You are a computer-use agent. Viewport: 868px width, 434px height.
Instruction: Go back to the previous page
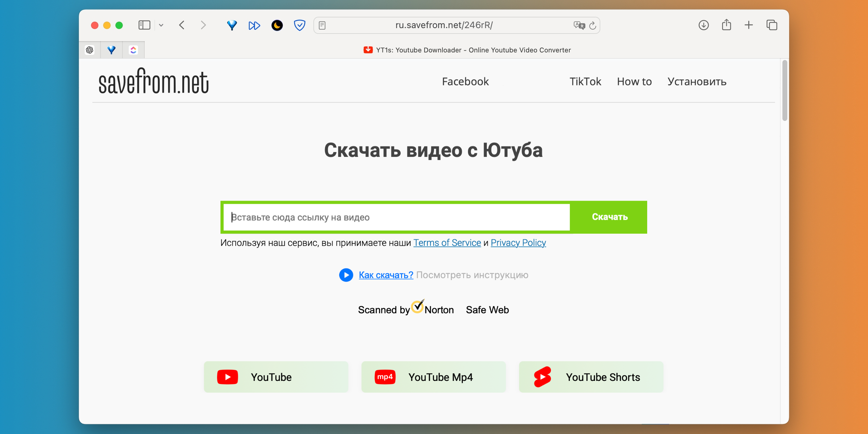click(182, 25)
